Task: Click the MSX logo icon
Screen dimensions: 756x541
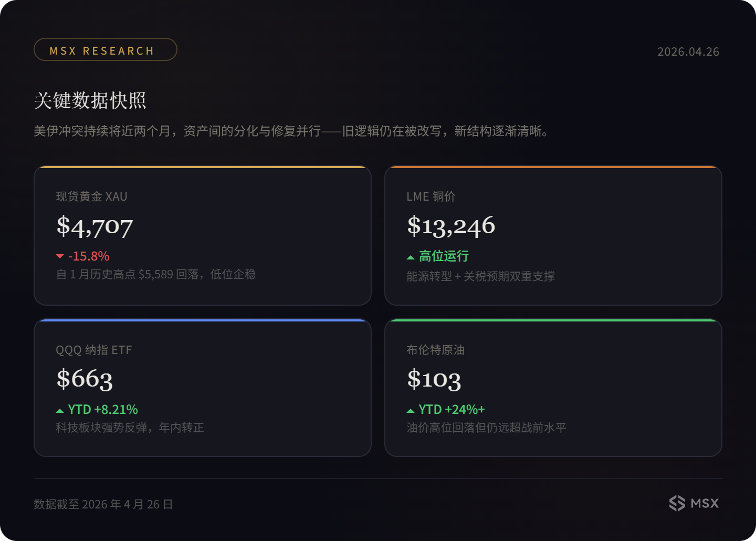Action: 677,503
